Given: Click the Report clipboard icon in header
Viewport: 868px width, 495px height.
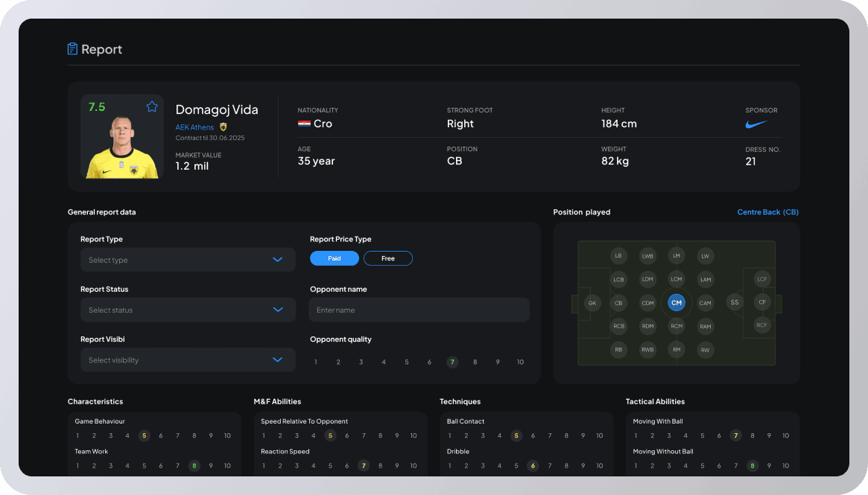Looking at the screenshot, I should (x=72, y=49).
